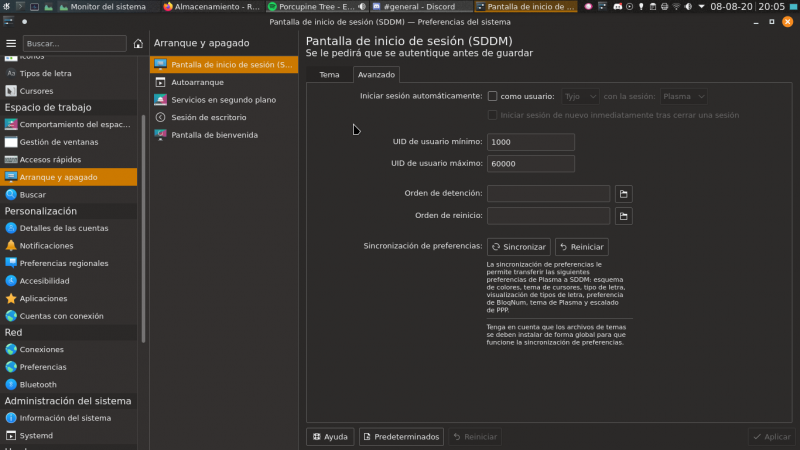Switch to the Tema tab

[329, 74]
